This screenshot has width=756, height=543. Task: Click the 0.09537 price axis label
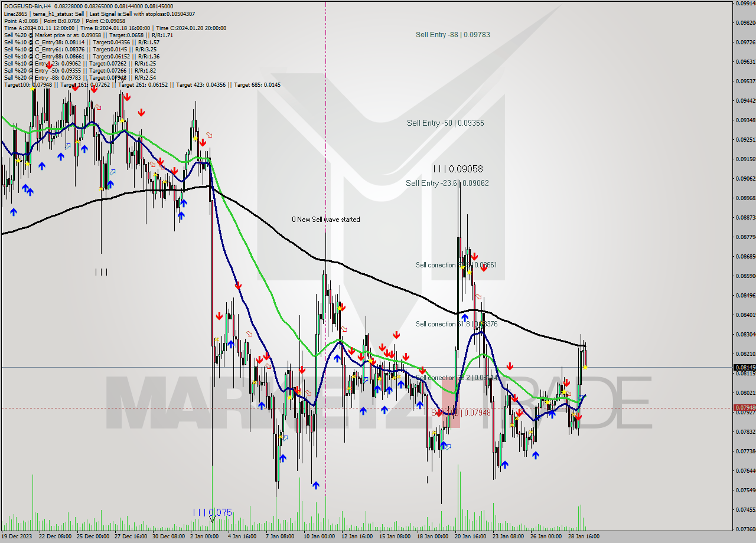coord(745,81)
